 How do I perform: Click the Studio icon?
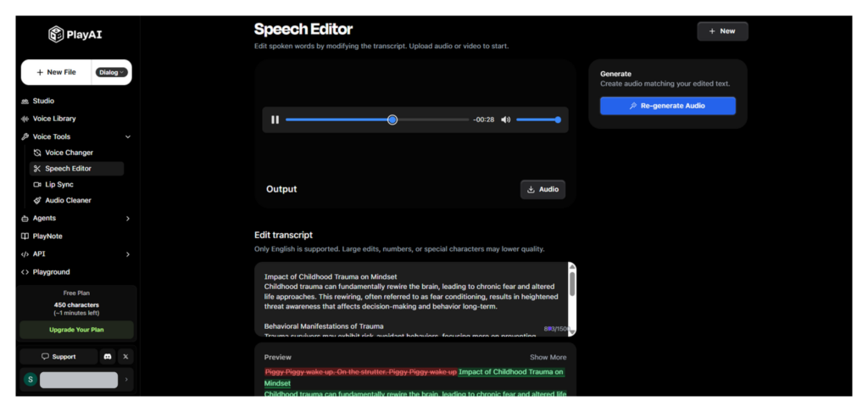tap(25, 102)
